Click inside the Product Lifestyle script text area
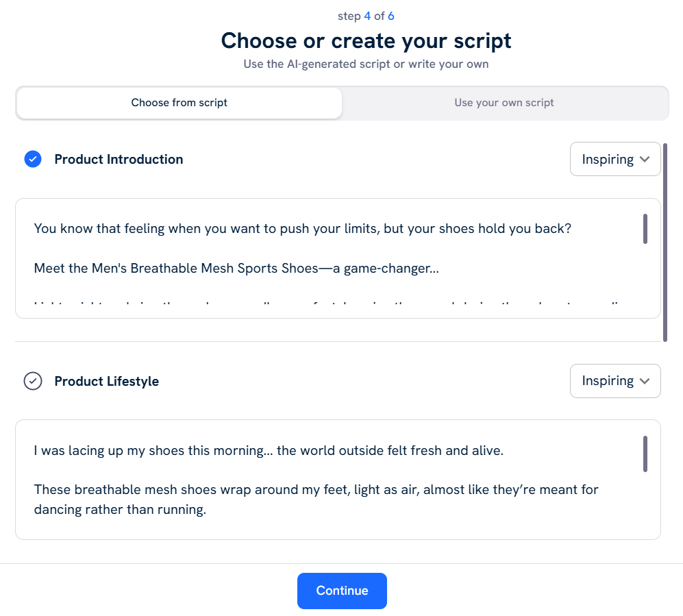The image size is (683, 616). [x=336, y=480]
